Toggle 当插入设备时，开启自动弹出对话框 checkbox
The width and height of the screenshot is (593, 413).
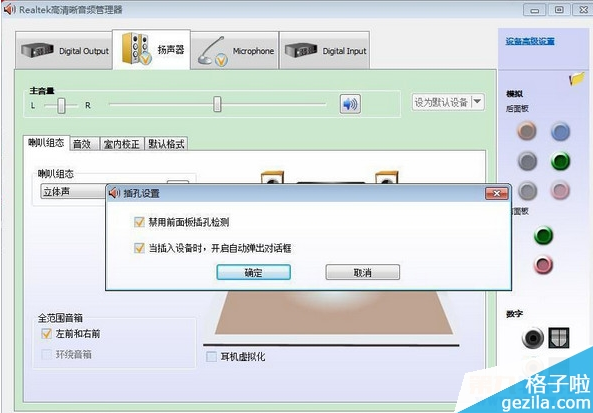tap(139, 248)
